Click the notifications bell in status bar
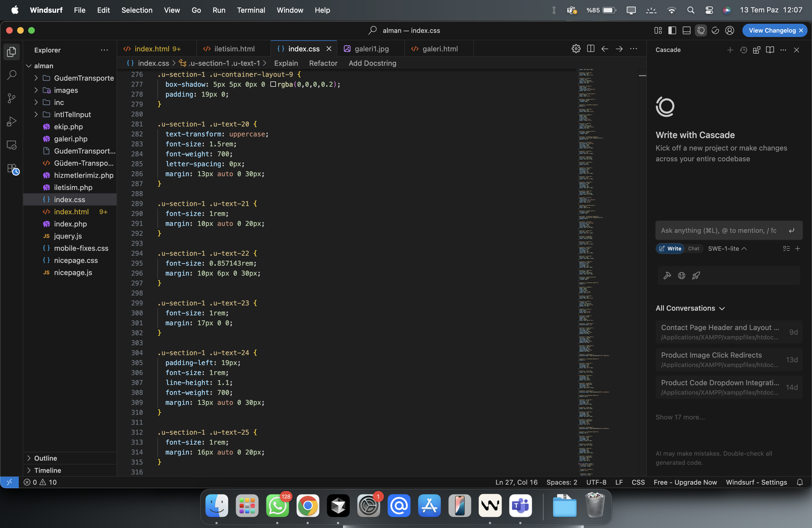812x528 pixels. (x=800, y=482)
